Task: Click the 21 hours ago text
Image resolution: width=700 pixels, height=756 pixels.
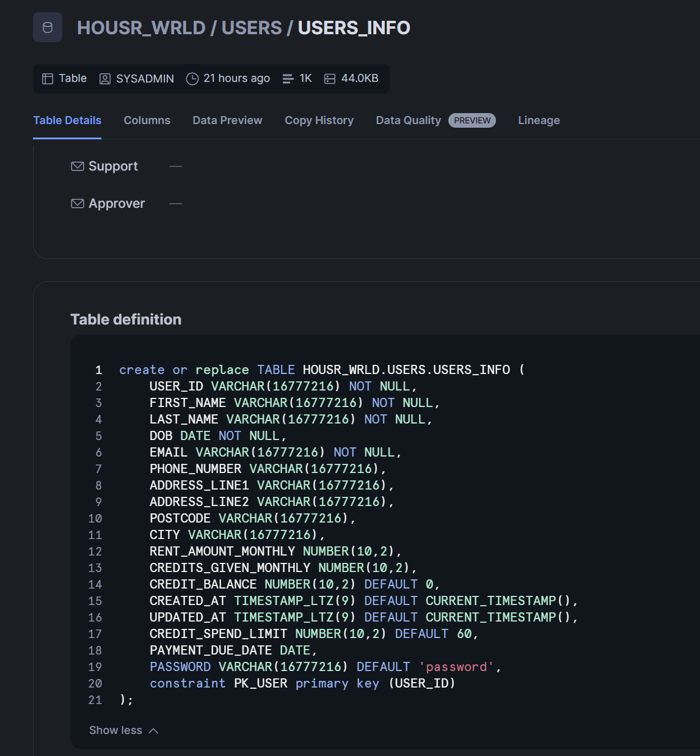Action: tap(237, 78)
